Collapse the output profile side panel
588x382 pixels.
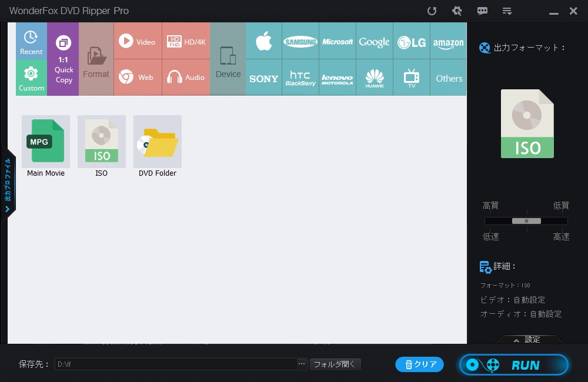(8, 182)
